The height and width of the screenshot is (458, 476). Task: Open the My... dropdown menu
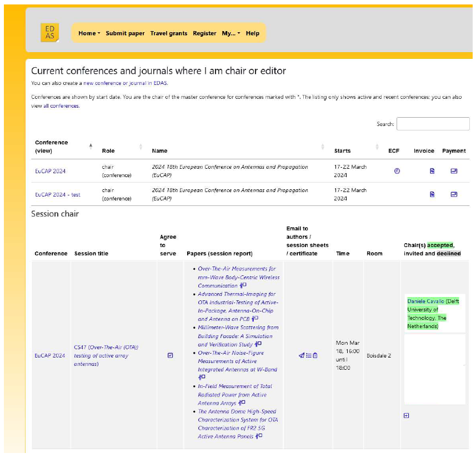point(231,33)
